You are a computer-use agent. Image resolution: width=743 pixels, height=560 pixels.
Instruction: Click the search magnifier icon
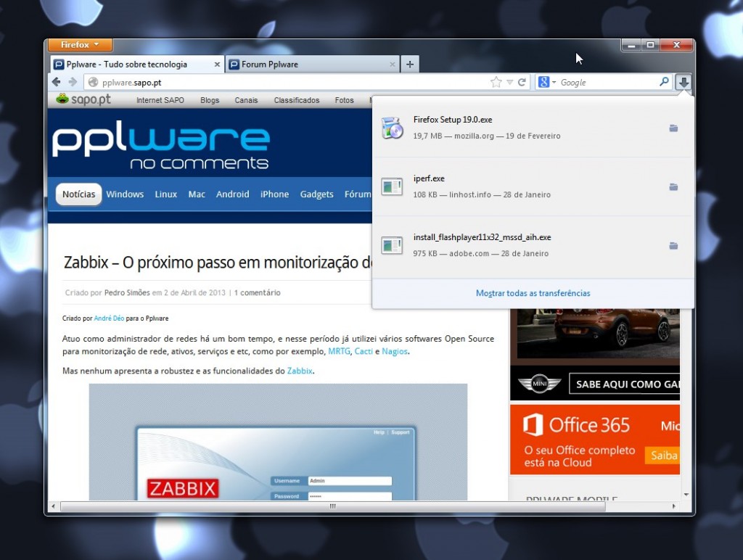pyautogui.click(x=665, y=82)
